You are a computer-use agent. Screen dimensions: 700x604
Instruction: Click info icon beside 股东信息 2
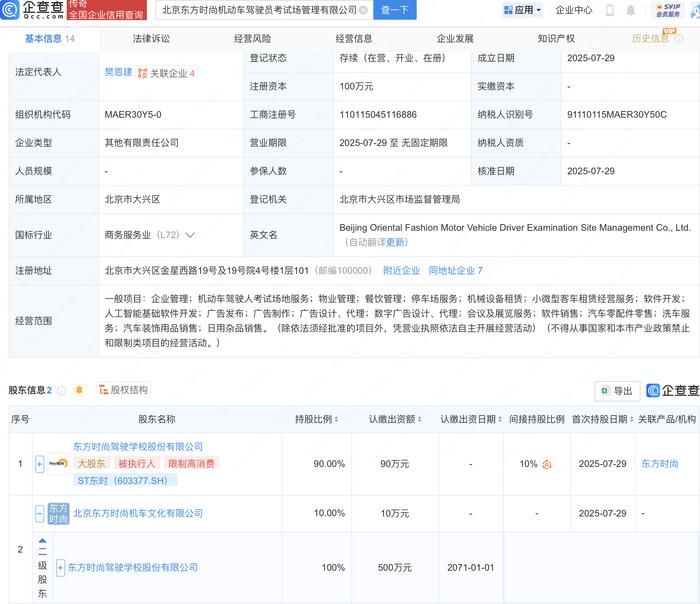[62, 391]
